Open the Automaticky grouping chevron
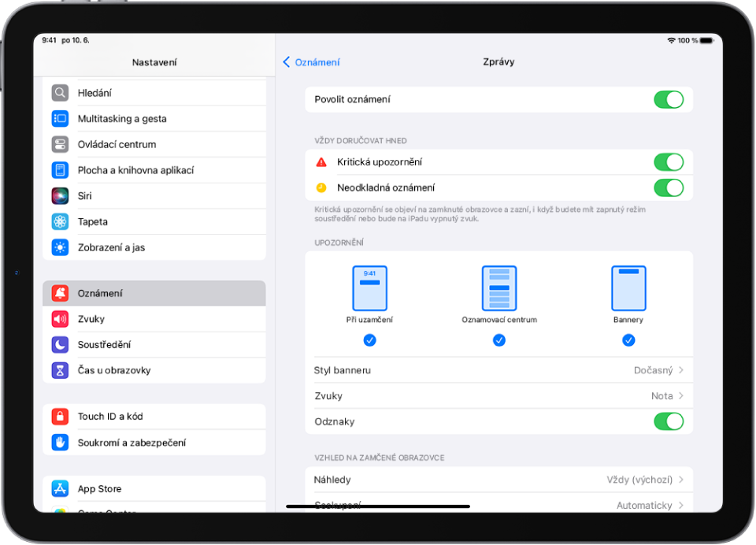The height and width of the screenshot is (545, 756). [681, 505]
